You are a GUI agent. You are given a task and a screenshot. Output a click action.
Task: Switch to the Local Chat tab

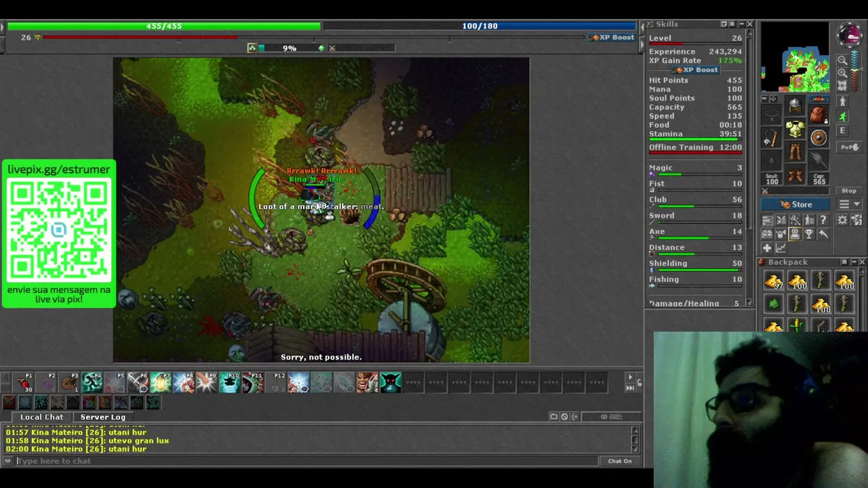(41, 417)
